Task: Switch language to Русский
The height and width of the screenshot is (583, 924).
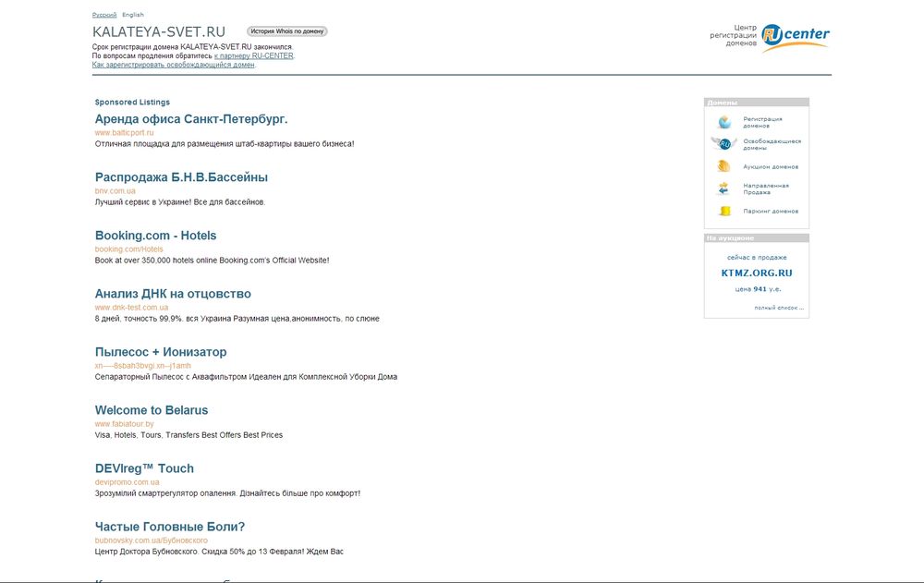Action: 104,15
